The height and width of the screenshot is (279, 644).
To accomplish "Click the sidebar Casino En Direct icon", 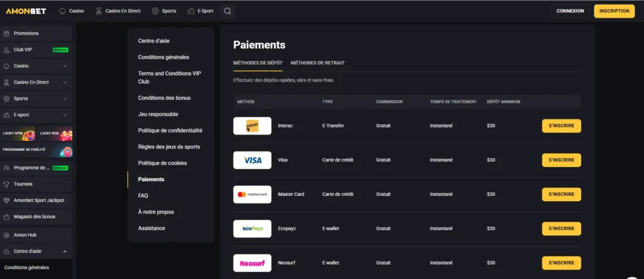I will [6, 82].
